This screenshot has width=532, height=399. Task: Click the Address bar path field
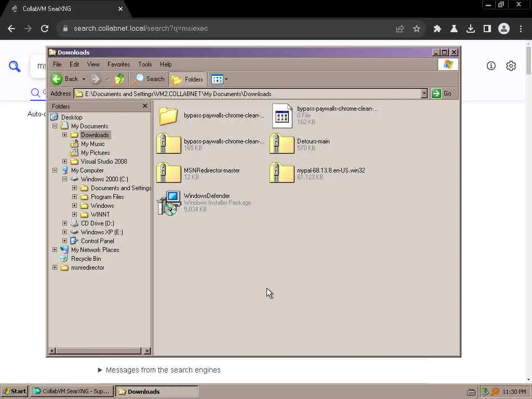(x=247, y=94)
